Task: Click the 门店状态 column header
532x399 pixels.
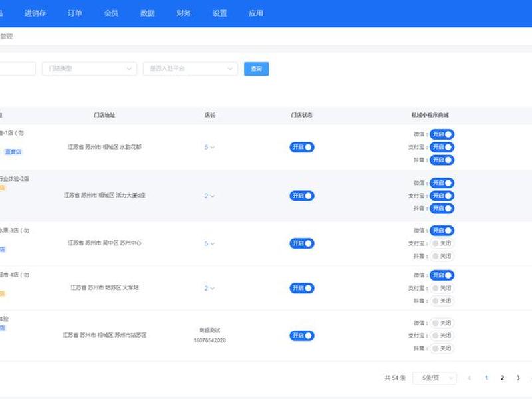Action: (302, 115)
